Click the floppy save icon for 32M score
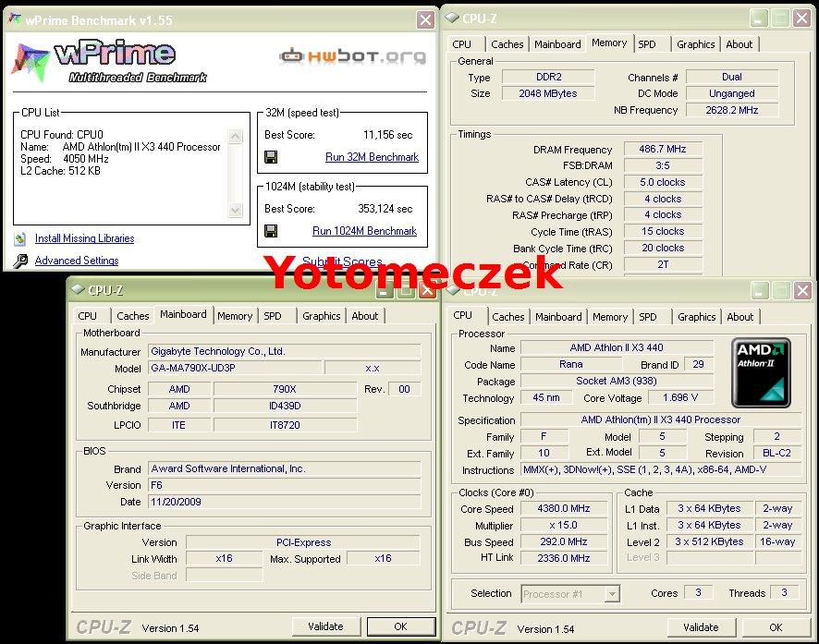The width and height of the screenshot is (819, 644). click(x=271, y=157)
